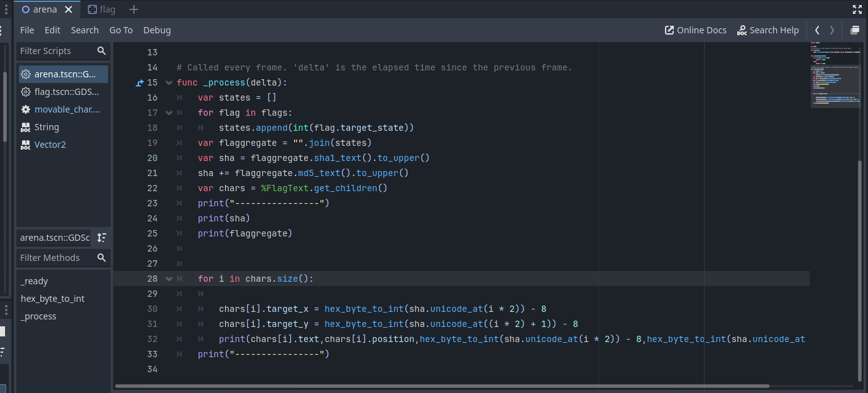This screenshot has height=393, width=868.
Task: Open the Go To menu
Action: [x=121, y=30]
